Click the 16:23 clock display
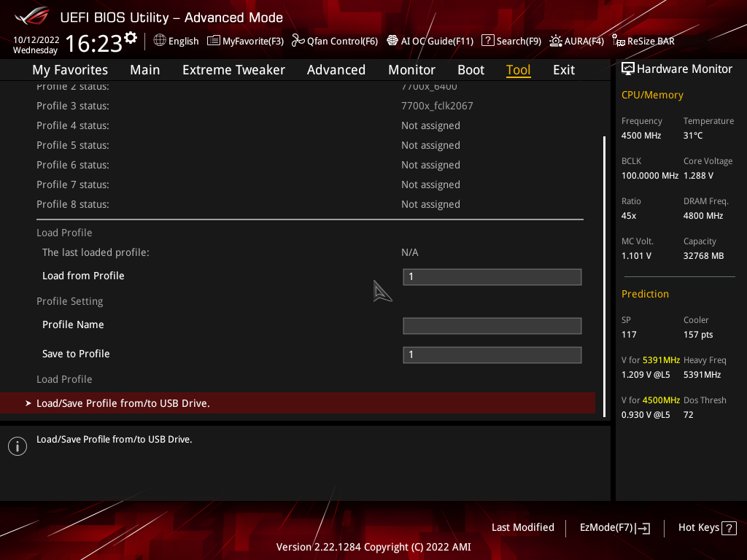 click(93, 43)
